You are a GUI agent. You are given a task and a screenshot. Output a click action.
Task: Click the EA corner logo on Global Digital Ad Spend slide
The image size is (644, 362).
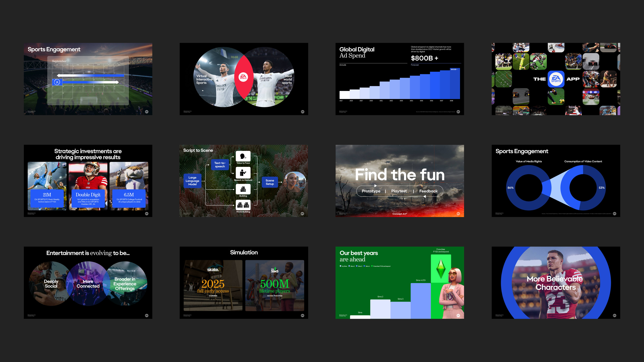(x=458, y=112)
